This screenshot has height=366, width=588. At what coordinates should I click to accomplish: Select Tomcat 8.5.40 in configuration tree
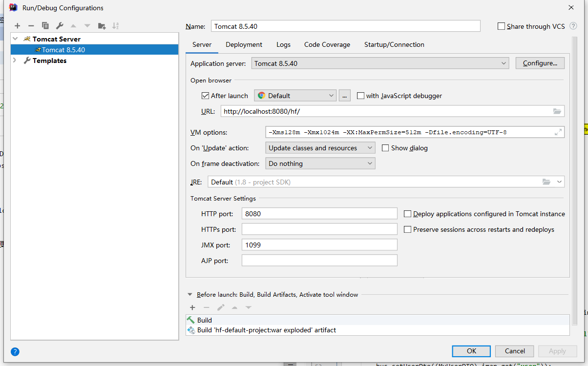tap(94, 49)
